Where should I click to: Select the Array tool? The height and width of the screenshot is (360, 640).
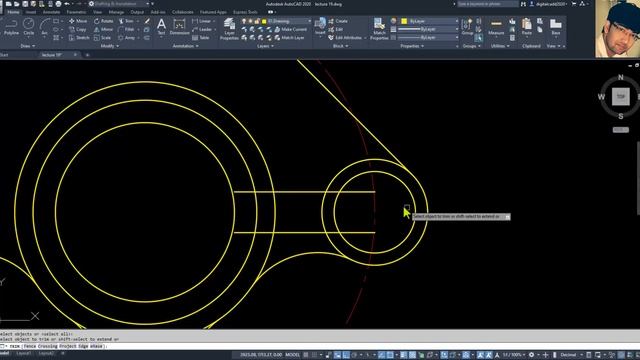pos(127,38)
